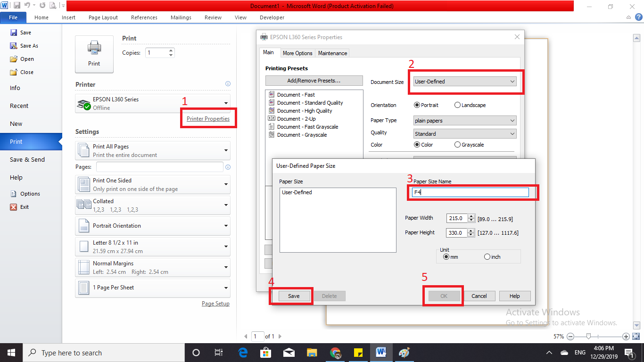Screen dimensions: 644x362
Task: Select the Grayscale radio button
Action: pos(457,145)
